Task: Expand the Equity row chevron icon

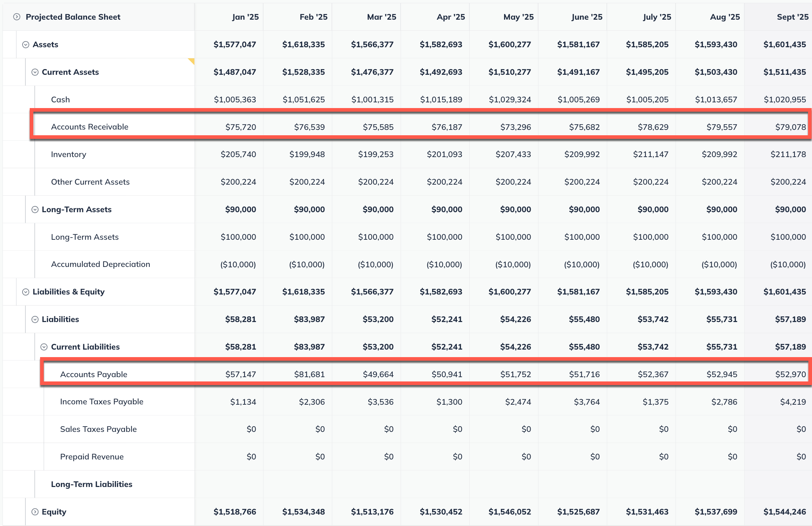Action: click(x=35, y=512)
